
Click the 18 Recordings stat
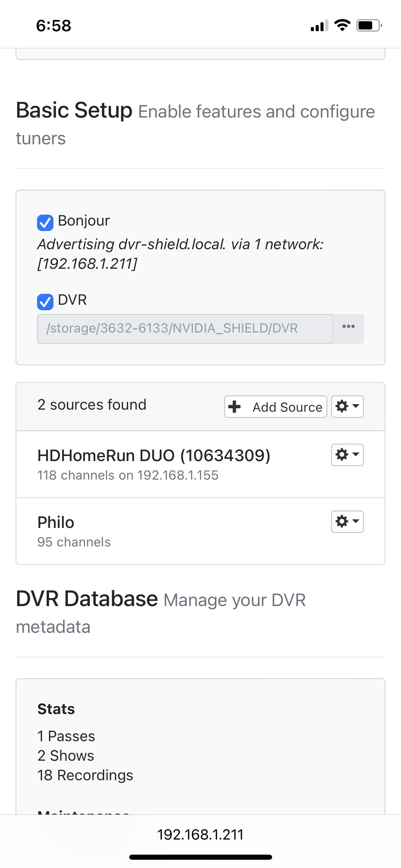click(85, 775)
